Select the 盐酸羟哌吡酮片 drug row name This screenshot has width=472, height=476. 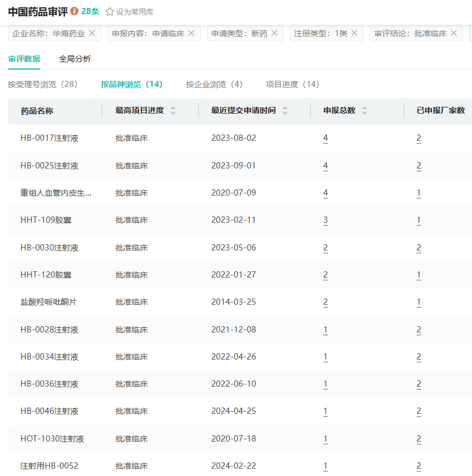pyautogui.click(x=48, y=302)
